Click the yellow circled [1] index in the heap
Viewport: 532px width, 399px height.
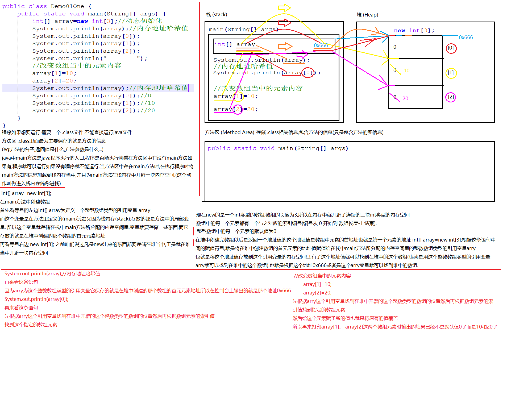pyautogui.click(x=451, y=73)
